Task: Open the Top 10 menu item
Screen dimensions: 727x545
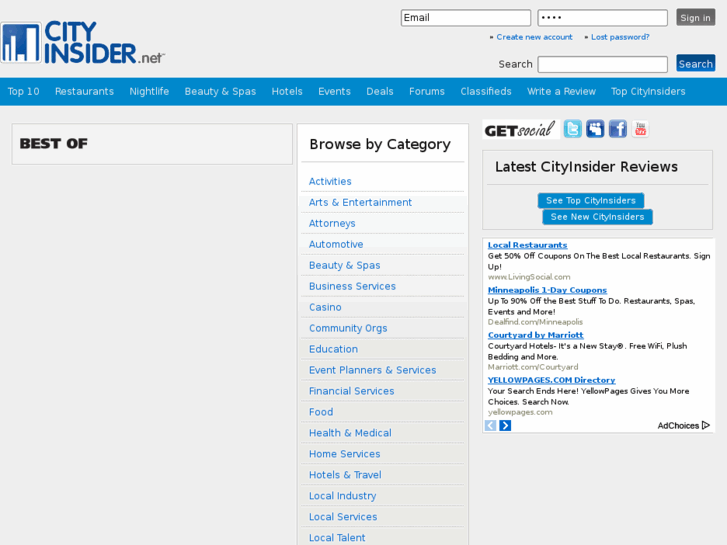Action: pyautogui.click(x=23, y=91)
